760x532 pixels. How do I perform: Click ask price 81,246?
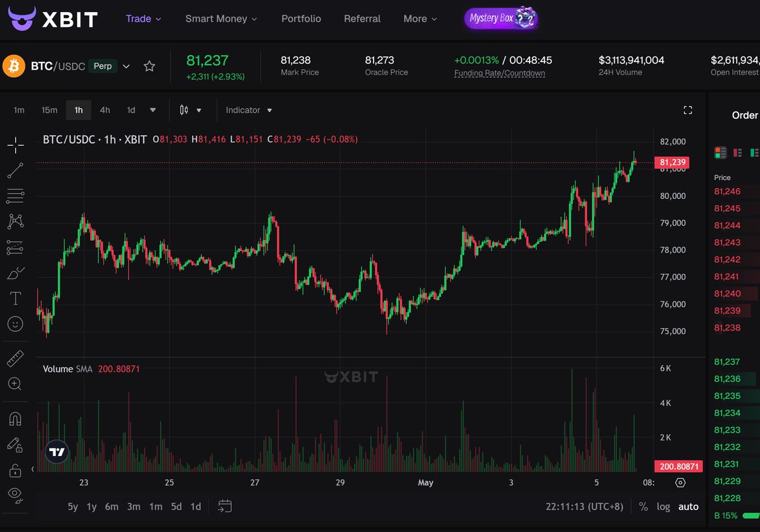click(x=727, y=191)
